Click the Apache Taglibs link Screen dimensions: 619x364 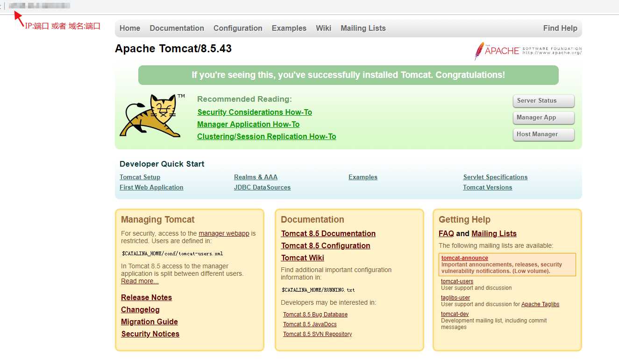click(x=540, y=304)
